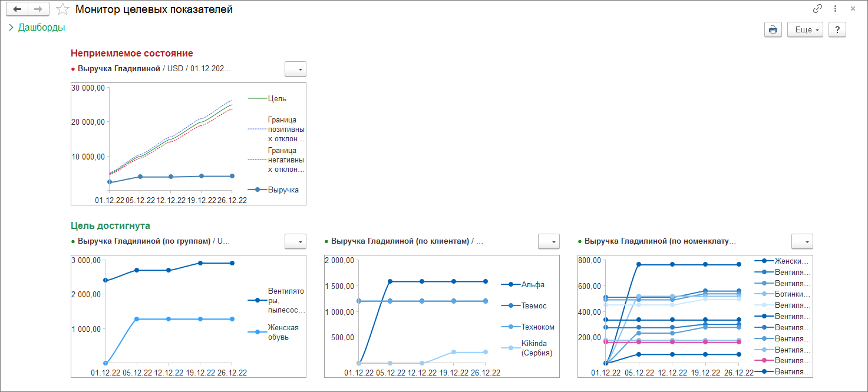Open dropdown for по группам chart
Viewport: 868px width, 392px height.
click(295, 241)
